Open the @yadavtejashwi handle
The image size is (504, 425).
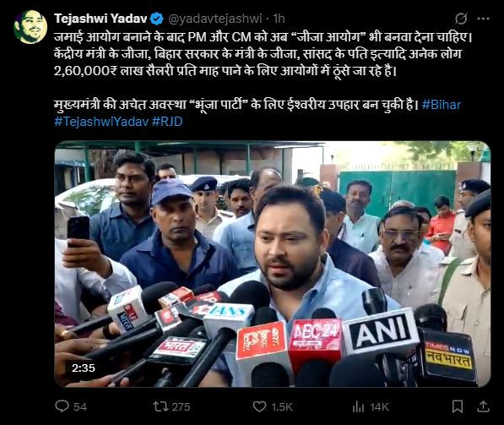[215, 19]
